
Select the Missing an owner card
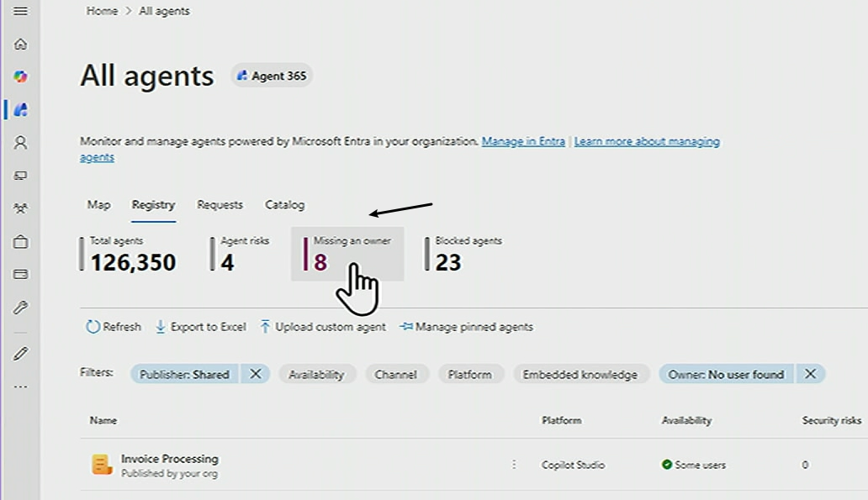(347, 254)
